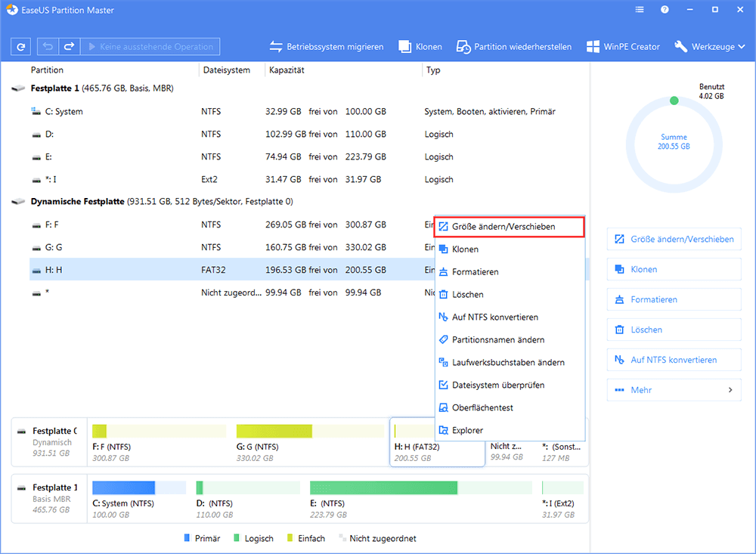The height and width of the screenshot is (554, 756).
Task: Select the E: partition row in list
Action: pyautogui.click(x=308, y=156)
